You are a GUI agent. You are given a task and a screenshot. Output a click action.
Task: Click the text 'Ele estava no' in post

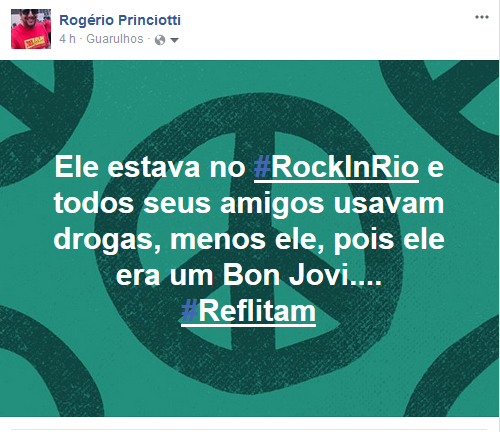150,167
